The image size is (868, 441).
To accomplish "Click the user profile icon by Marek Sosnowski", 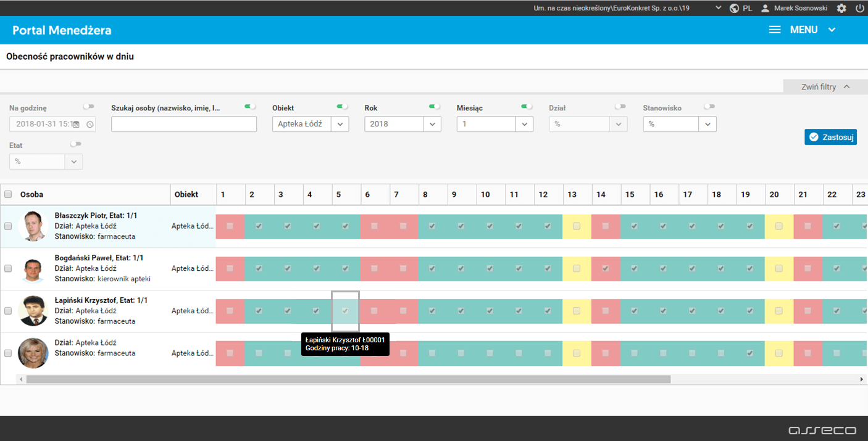I will 765,9.
